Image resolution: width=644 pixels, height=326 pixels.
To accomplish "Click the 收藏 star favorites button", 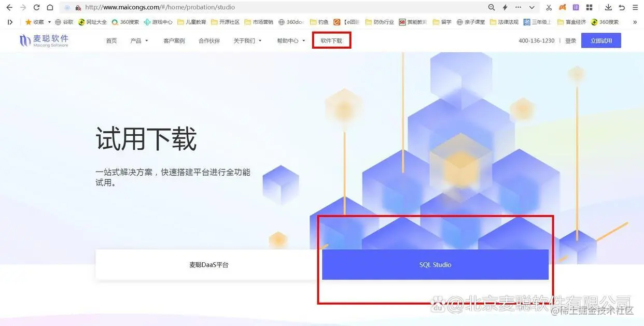I will pos(35,22).
